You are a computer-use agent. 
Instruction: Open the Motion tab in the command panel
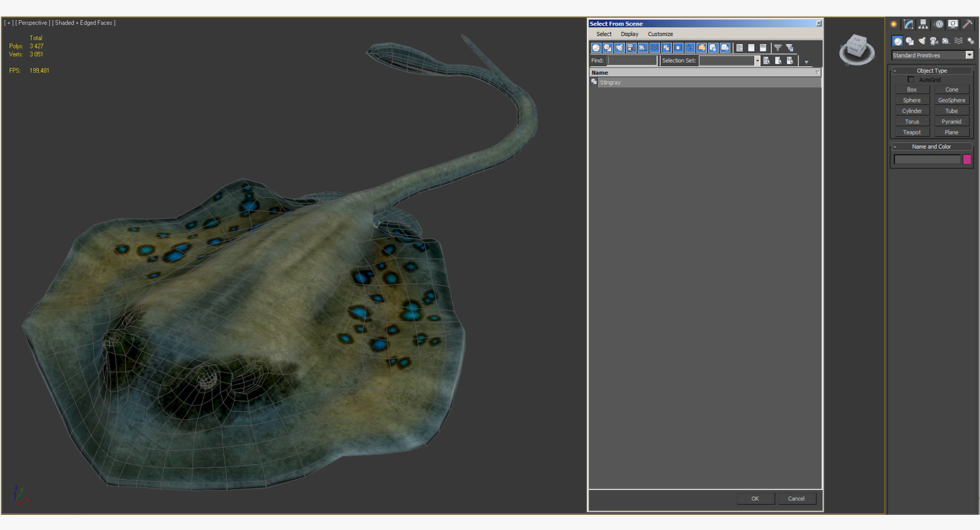click(x=938, y=24)
